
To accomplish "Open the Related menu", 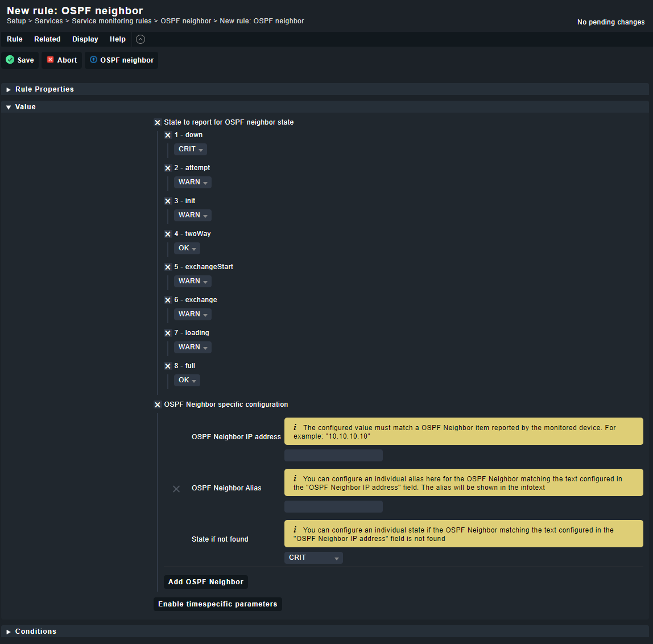I will point(47,39).
